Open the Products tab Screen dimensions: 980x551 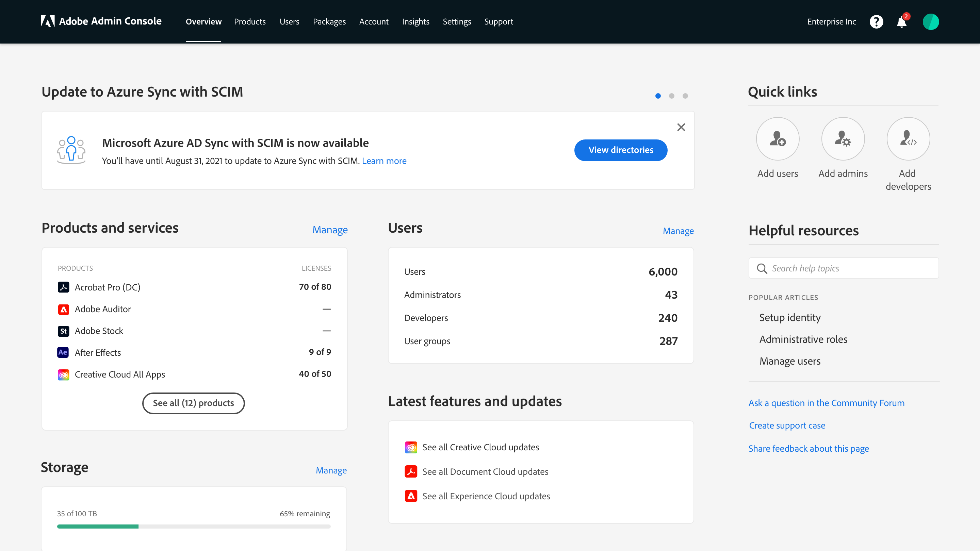249,22
